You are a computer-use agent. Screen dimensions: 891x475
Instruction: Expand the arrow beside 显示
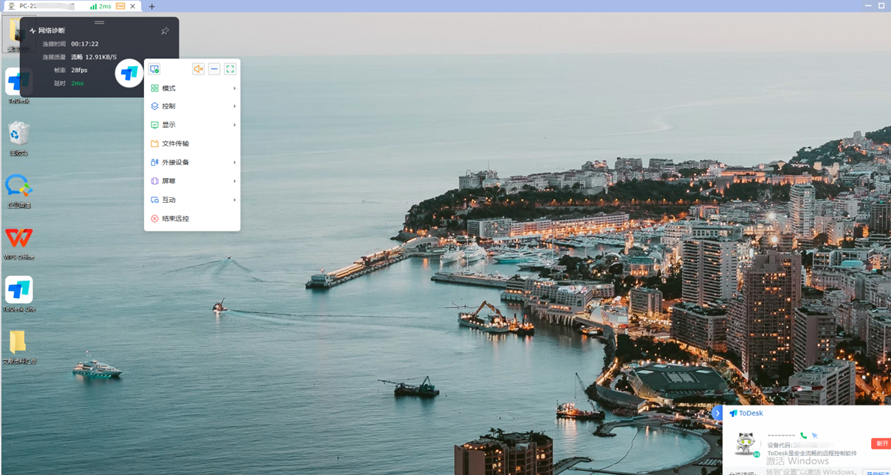(x=234, y=125)
